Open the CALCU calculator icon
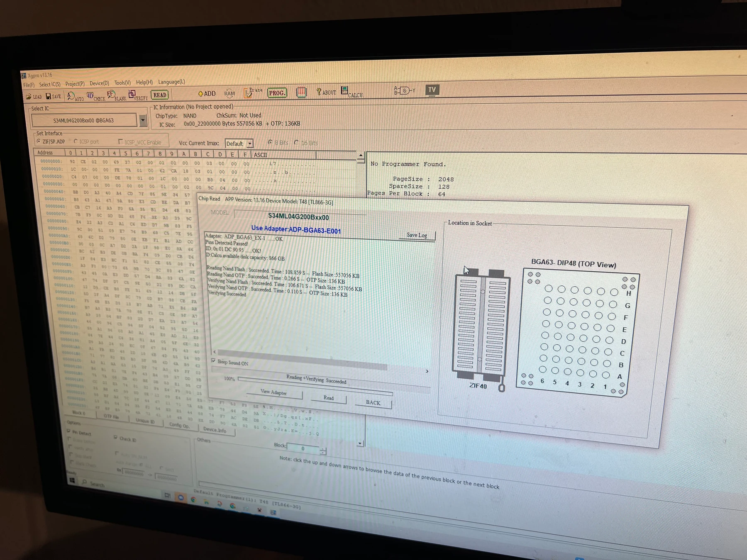This screenshot has width=747, height=560. (352, 92)
